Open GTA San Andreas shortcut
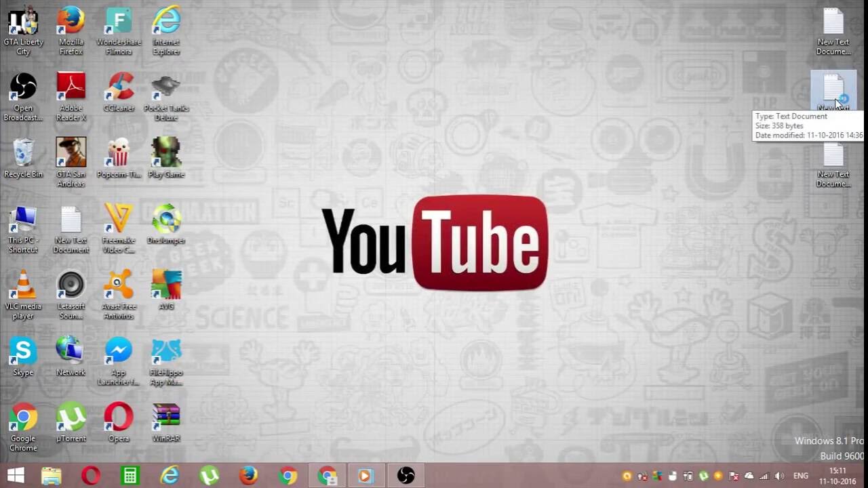 [x=71, y=163]
